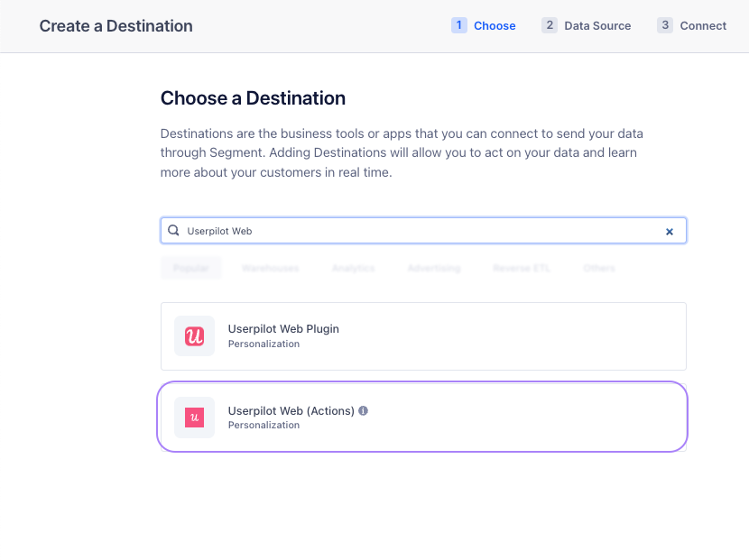Click the Choose a Destination heading
The image size is (749, 560).
(254, 98)
